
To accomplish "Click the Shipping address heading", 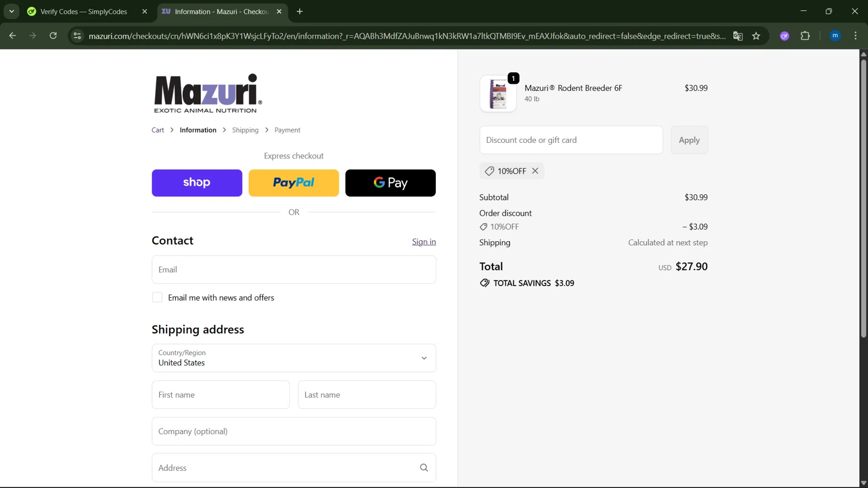I will click(198, 330).
